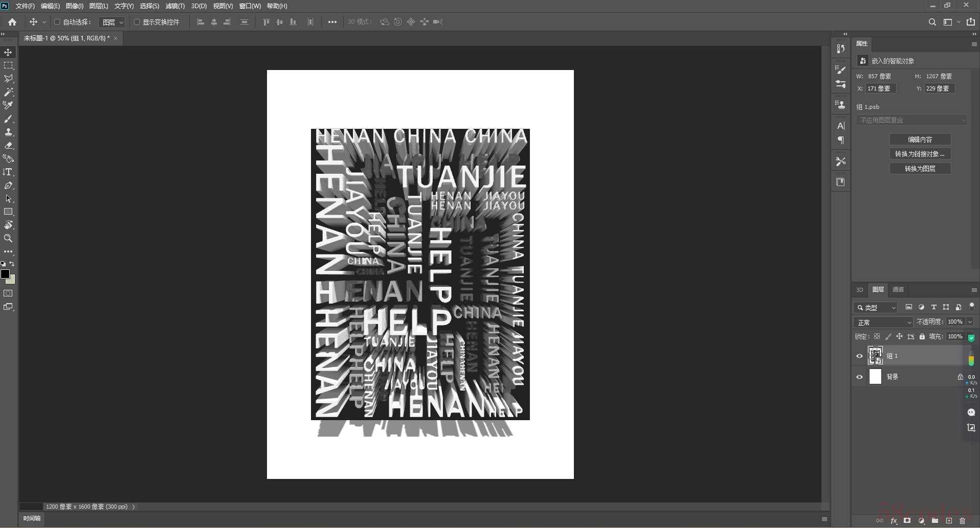Swap foreground and background colors
This screenshot has width=980, height=528.
[x=12, y=264]
